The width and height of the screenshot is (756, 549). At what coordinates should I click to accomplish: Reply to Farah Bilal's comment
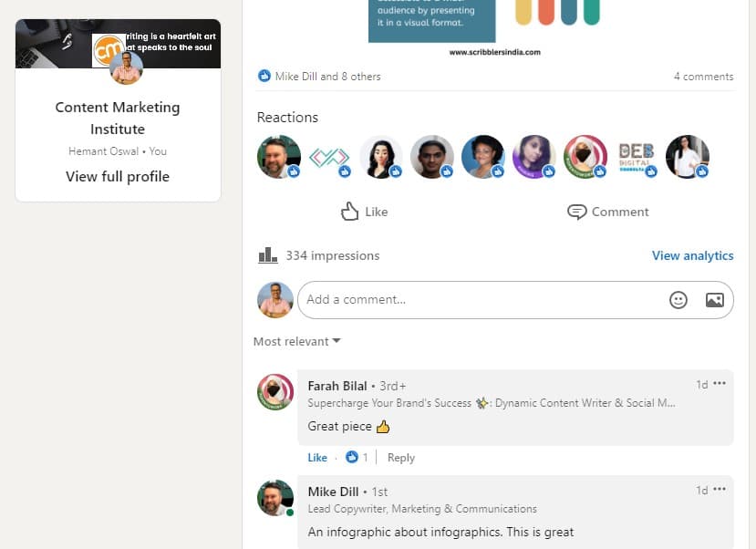(x=401, y=458)
